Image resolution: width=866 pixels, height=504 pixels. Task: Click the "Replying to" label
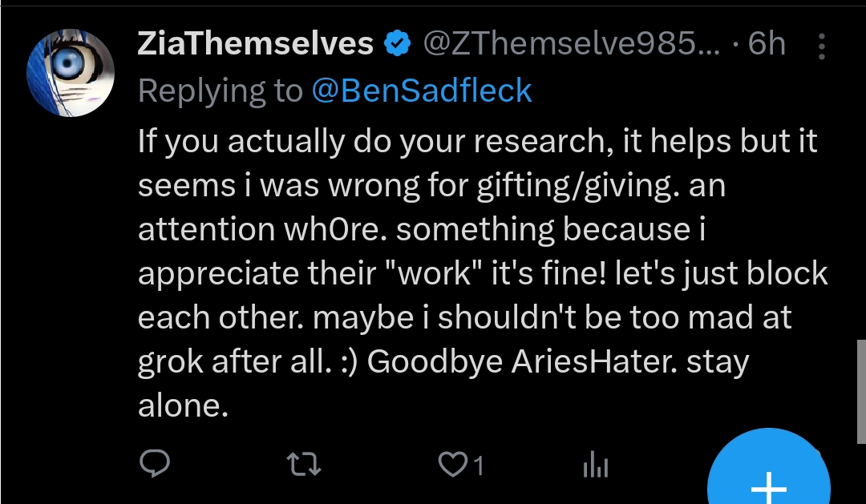pyautogui.click(x=220, y=91)
